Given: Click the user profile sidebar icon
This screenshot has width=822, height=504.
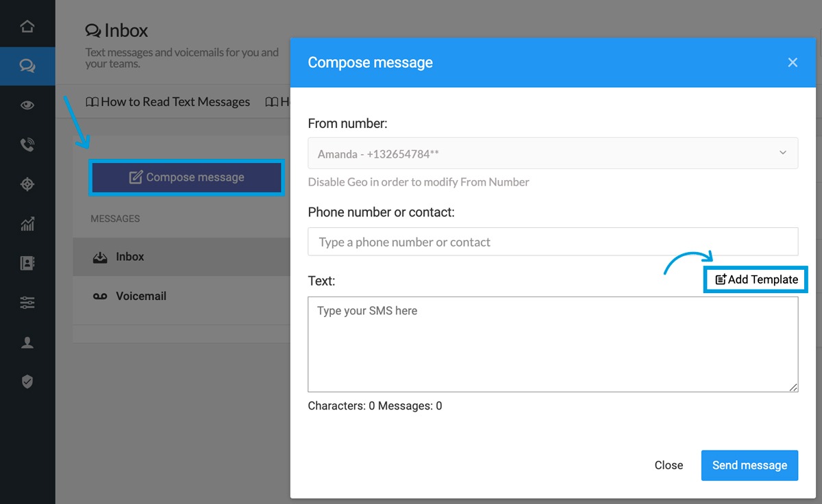Looking at the screenshot, I should 27,342.
